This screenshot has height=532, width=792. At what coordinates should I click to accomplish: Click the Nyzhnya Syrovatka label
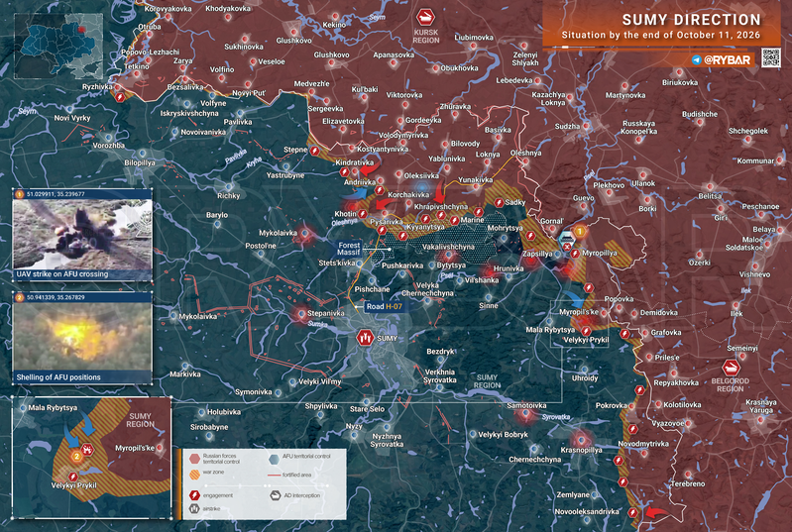(387, 440)
